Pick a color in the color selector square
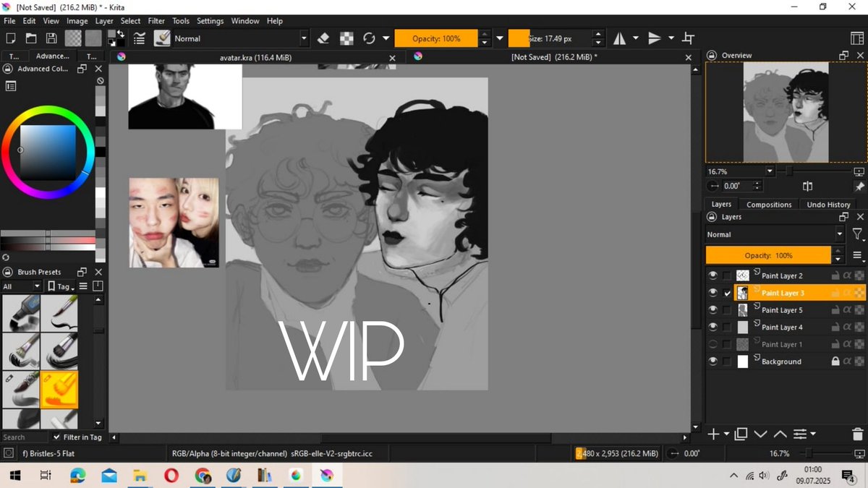Image resolution: width=868 pixels, height=488 pixels. 48,153
